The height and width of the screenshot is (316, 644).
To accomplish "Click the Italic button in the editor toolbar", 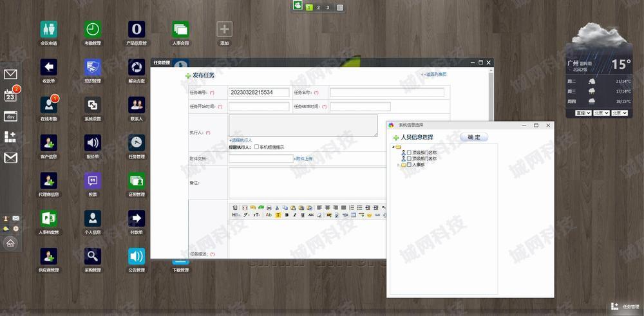I will point(294,215).
